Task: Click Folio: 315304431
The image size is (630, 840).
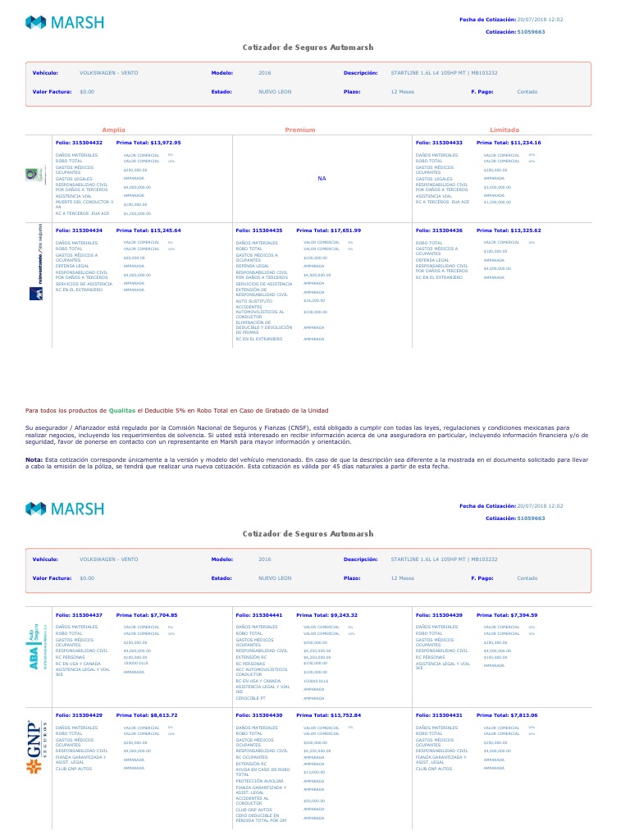Action: coord(440,715)
